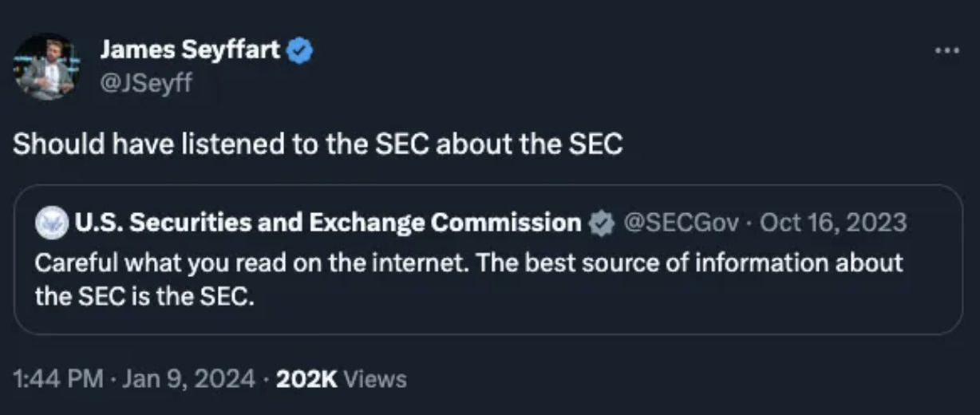
Task: Click the @JSeyff handle
Action: pos(146,81)
